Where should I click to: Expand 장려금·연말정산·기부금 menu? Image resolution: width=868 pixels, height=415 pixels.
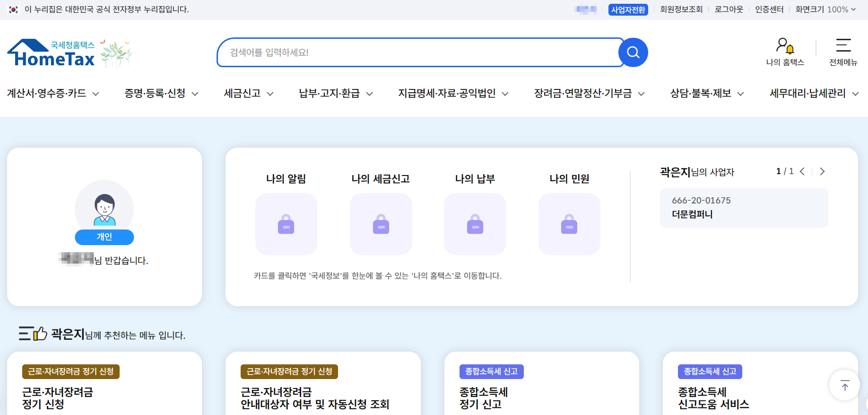point(590,94)
